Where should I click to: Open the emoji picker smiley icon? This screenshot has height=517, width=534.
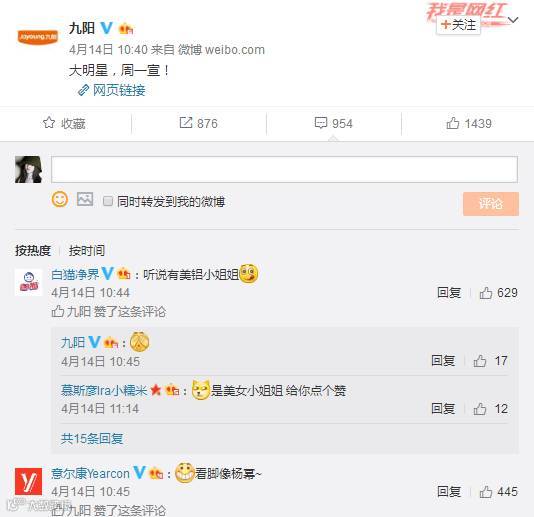(x=60, y=200)
